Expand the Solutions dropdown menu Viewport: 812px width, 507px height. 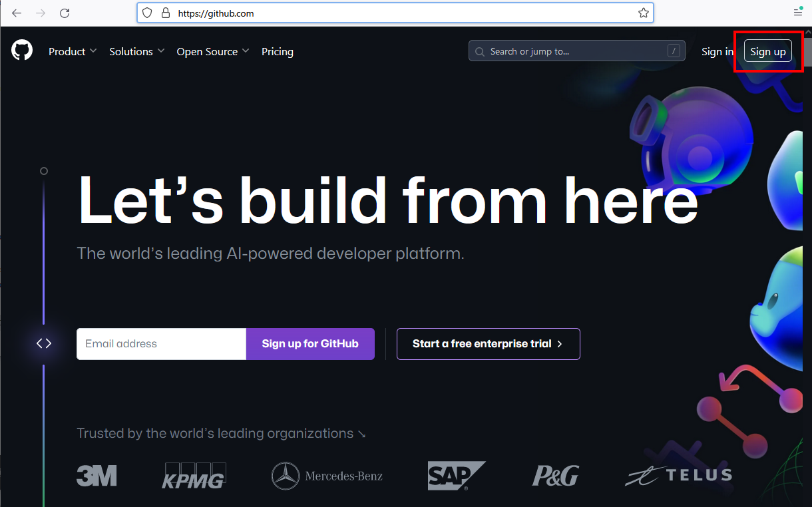point(136,51)
